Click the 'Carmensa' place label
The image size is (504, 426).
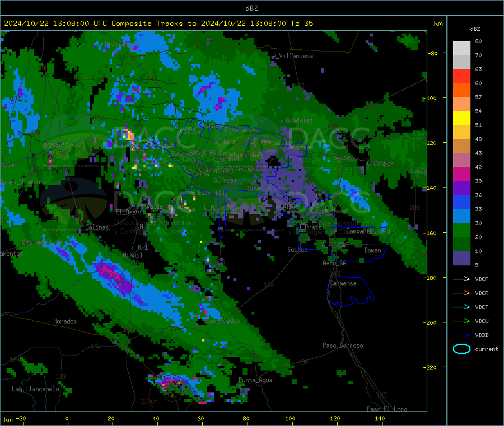(343, 283)
